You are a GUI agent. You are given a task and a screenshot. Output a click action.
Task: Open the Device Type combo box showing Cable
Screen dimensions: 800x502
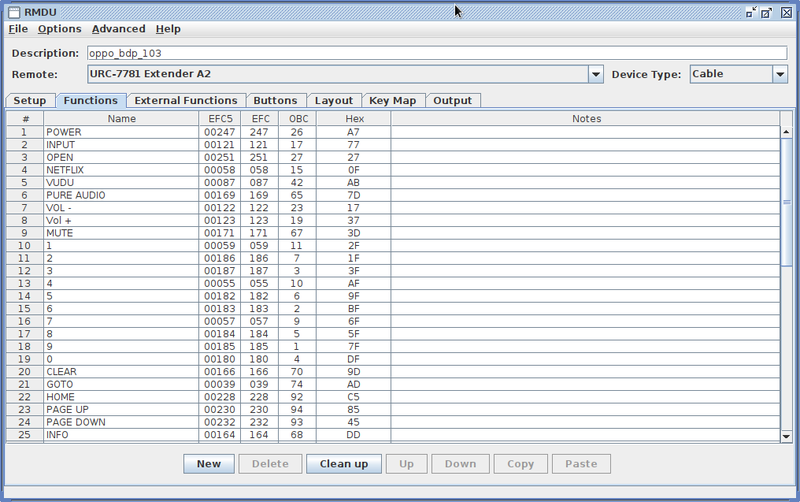738,74
